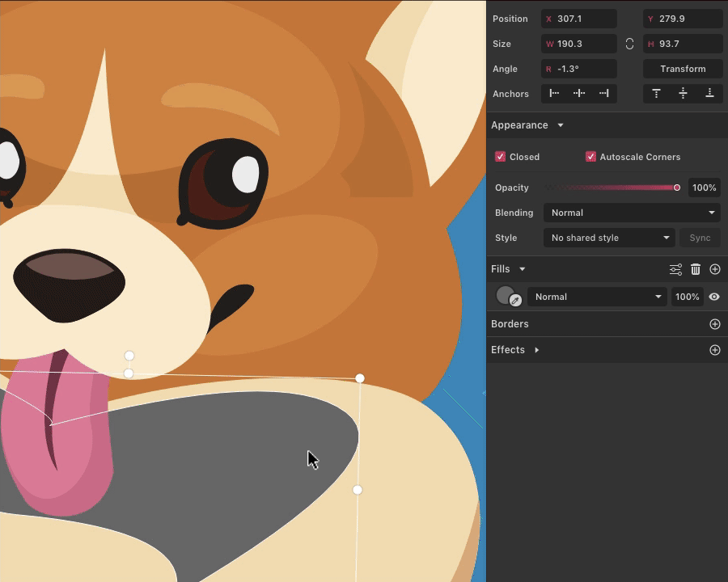Swap width and height values
This screenshot has width=728, height=582.
coord(629,44)
